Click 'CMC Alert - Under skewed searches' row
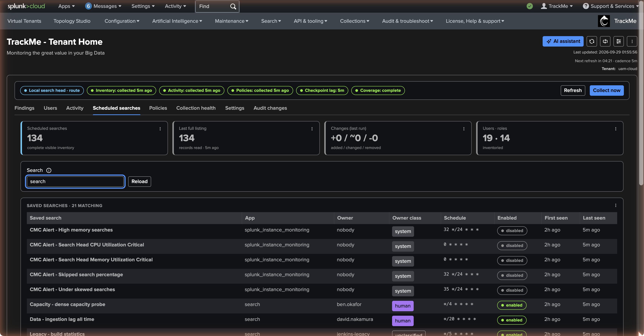 coord(322,291)
